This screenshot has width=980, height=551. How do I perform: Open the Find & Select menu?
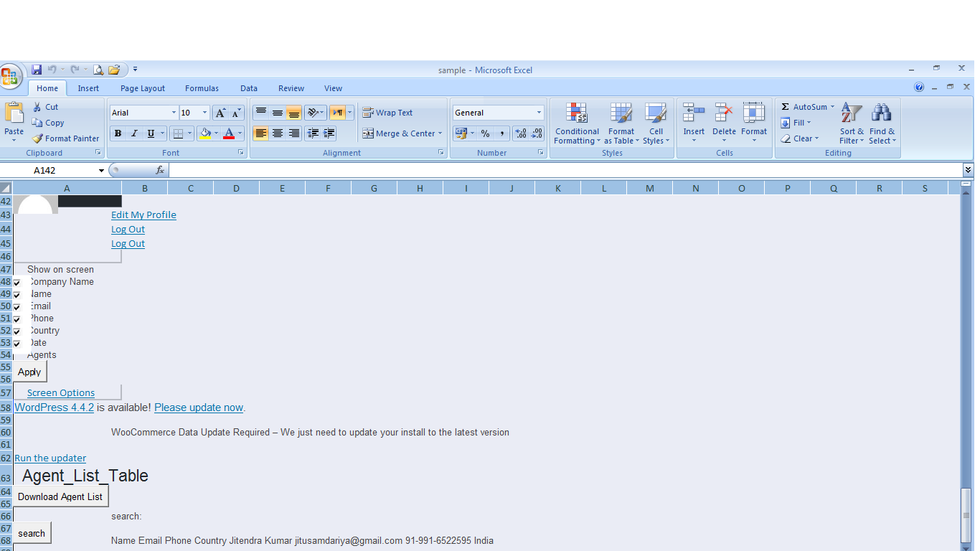(x=882, y=123)
